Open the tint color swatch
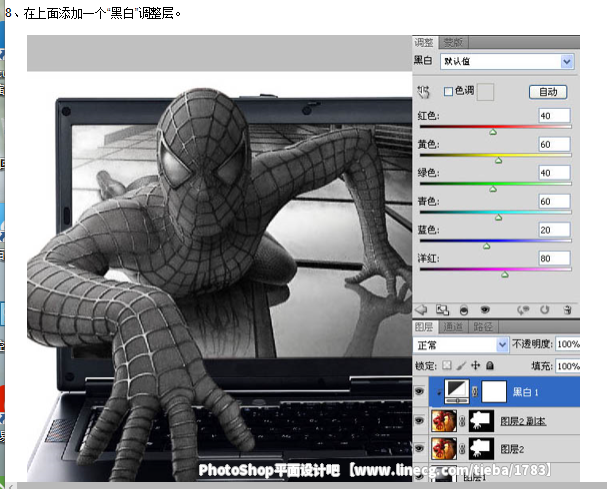 485,92
